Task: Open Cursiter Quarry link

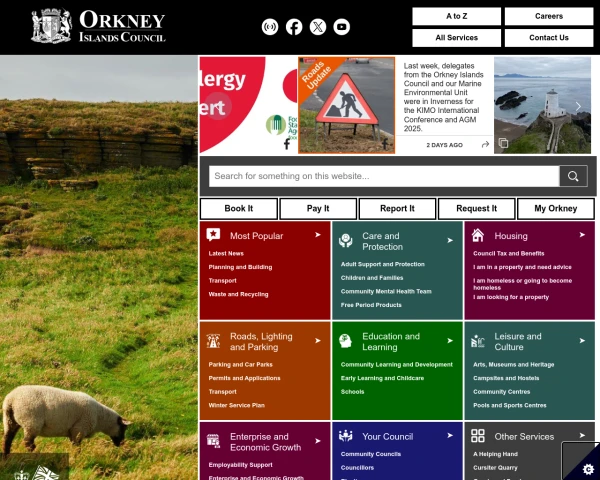Action: click(495, 468)
